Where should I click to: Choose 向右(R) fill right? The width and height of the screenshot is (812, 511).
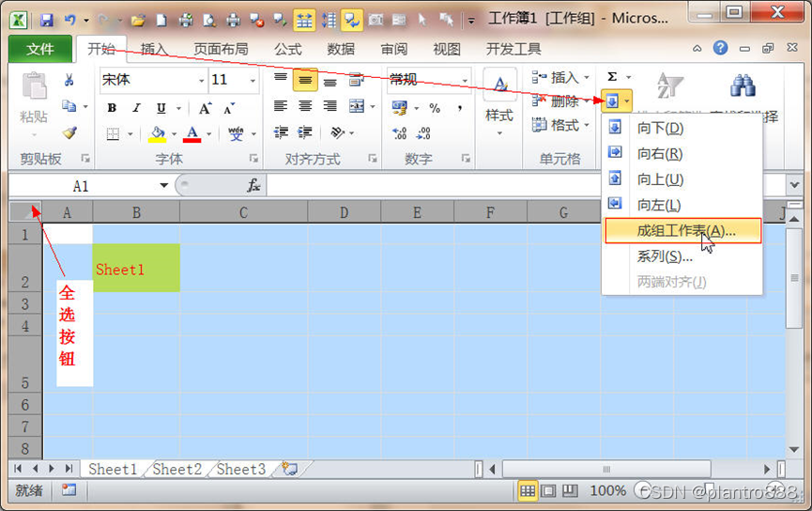[682, 153]
